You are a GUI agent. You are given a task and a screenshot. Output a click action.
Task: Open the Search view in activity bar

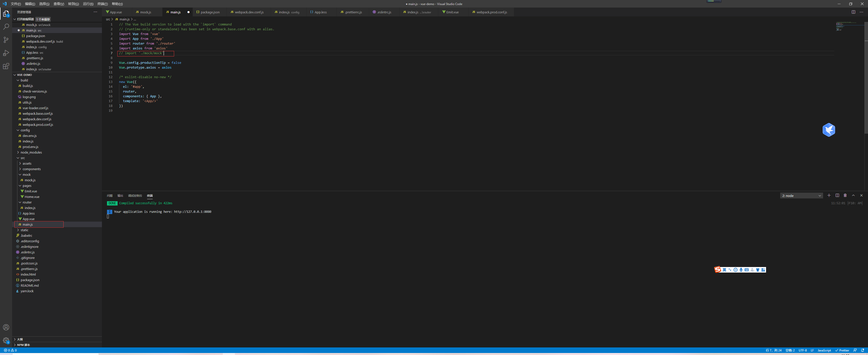(x=6, y=27)
